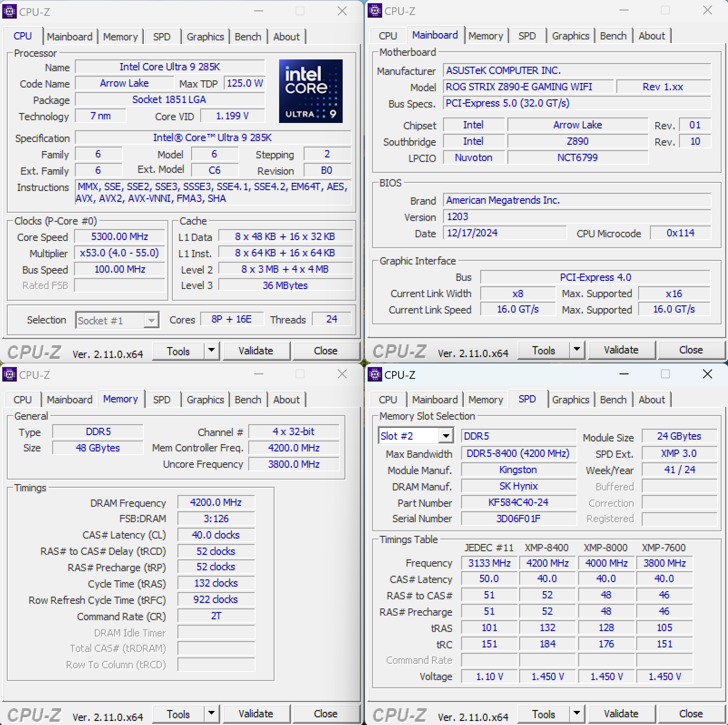The image size is (728, 725).
Task: Click the CAS# Latency 40.0 clocks value
Action: point(216,535)
